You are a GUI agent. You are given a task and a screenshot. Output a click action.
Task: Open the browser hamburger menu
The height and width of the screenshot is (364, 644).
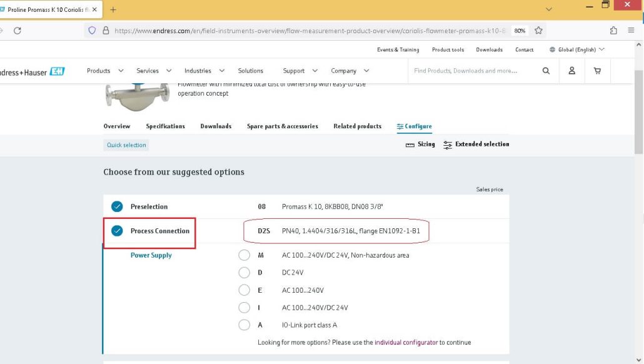pos(631,31)
